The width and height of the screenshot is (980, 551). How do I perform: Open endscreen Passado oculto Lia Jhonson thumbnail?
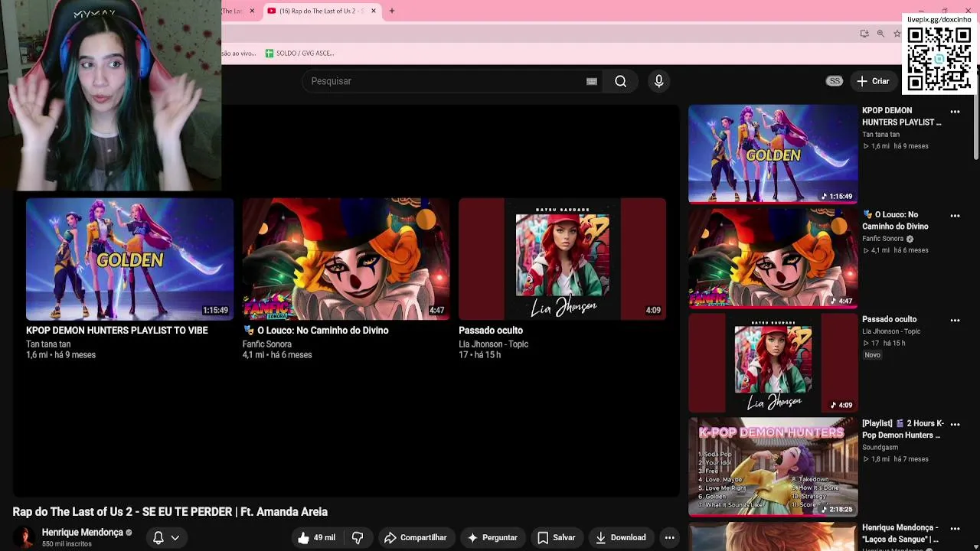(563, 259)
